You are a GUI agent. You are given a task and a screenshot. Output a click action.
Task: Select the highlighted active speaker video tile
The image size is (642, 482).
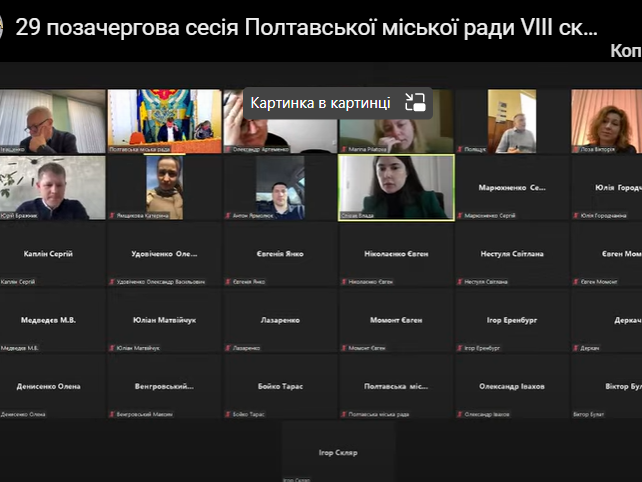coord(396,188)
